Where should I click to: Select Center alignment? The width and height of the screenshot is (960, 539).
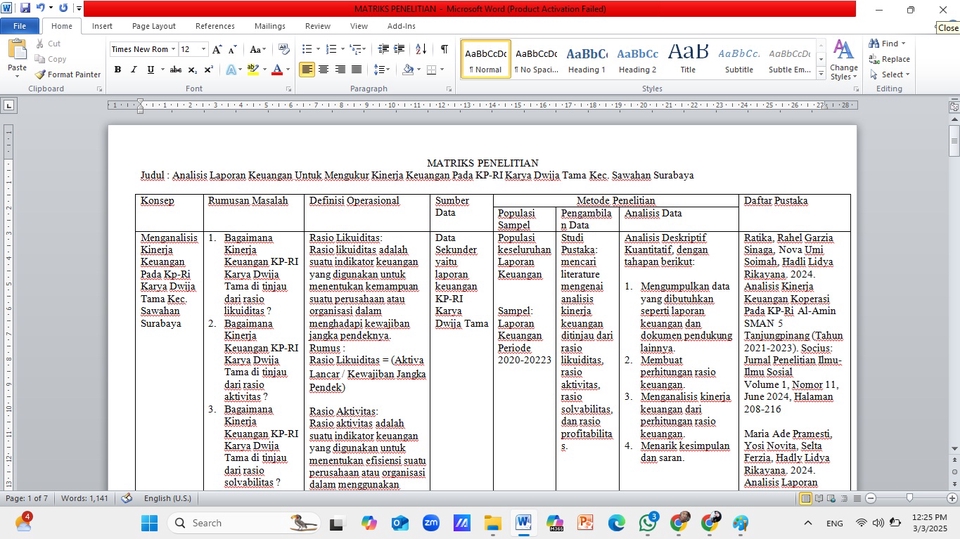click(323, 70)
